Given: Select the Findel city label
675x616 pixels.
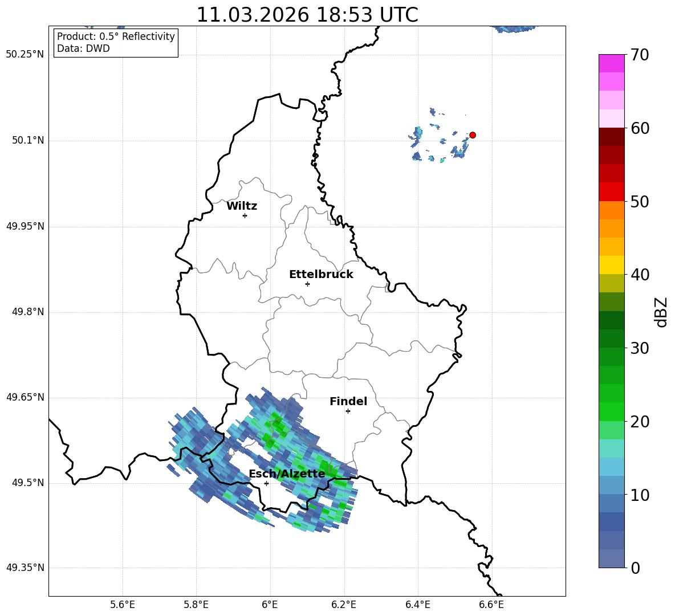Looking at the screenshot, I should pyautogui.click(x=348, y=401).
